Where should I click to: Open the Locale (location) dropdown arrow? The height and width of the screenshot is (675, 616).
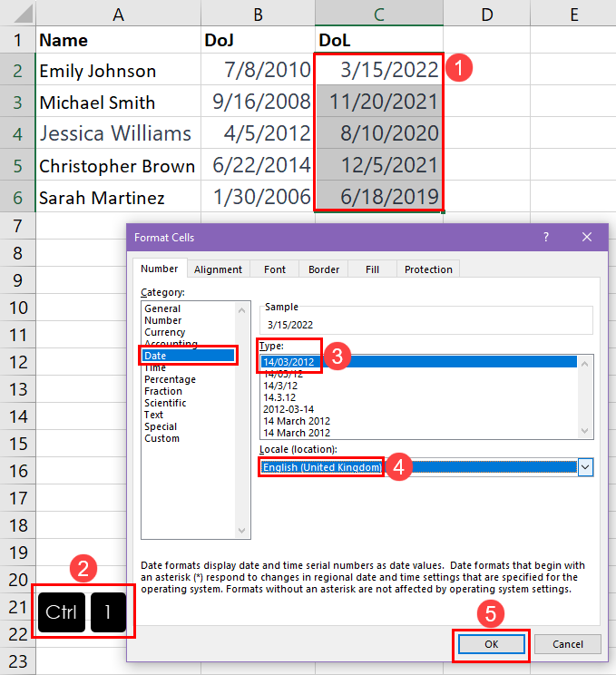(585, 467)
